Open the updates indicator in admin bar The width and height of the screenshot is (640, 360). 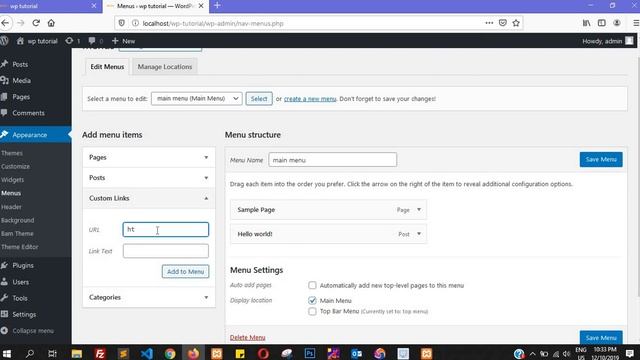tap(73, 41)
